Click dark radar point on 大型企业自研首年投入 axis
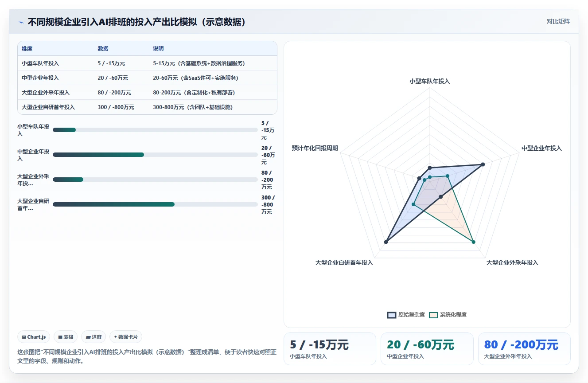 pos(386,242)
